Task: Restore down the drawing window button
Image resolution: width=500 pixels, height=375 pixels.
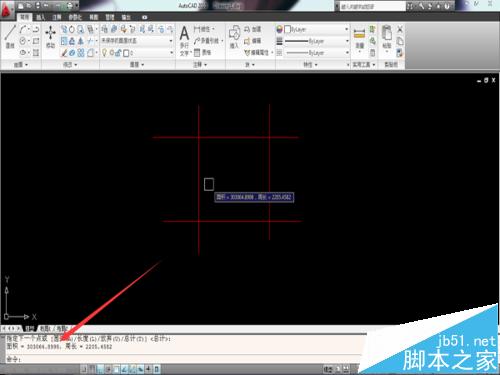Action: (x=486, y=80)
